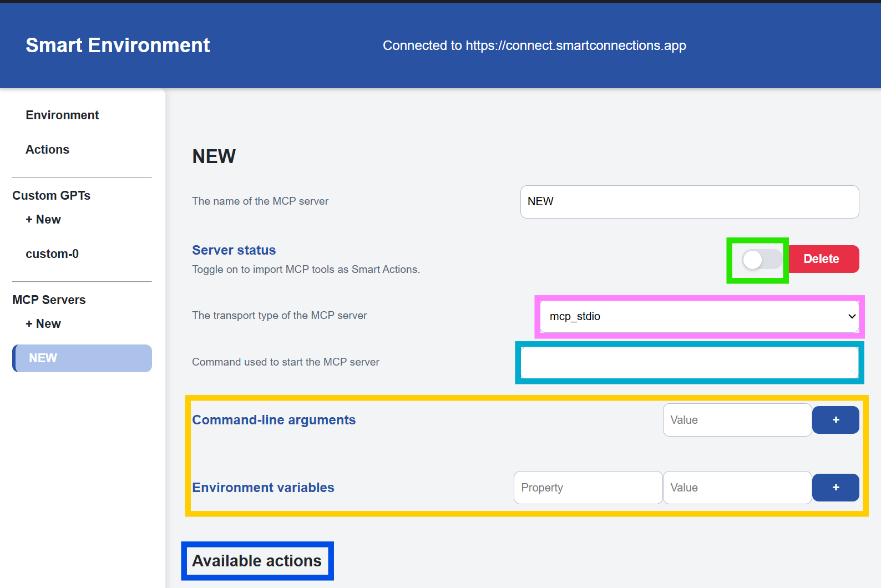Select the NEW server in MCP Servers

point(82,358)
